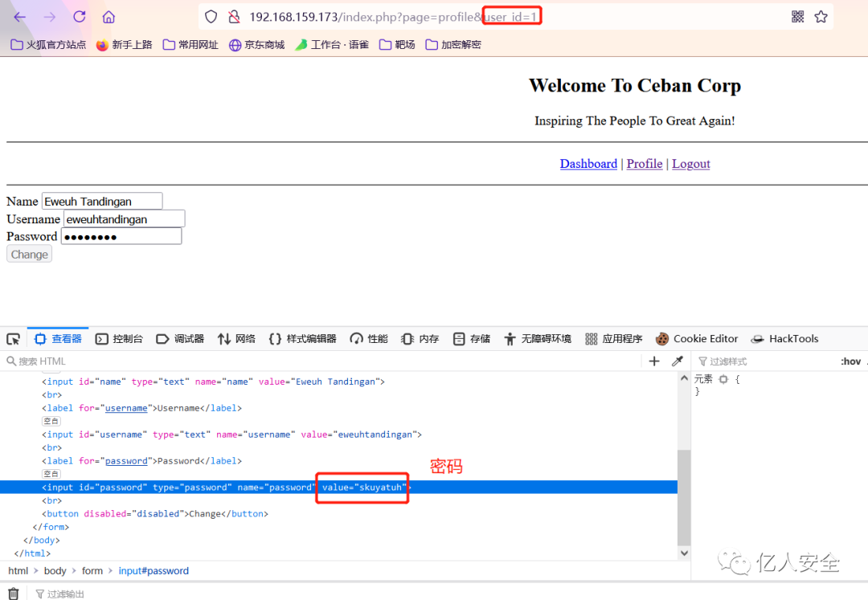
Task: Activate the element picker tool in devtools
Action: point(14,339)
